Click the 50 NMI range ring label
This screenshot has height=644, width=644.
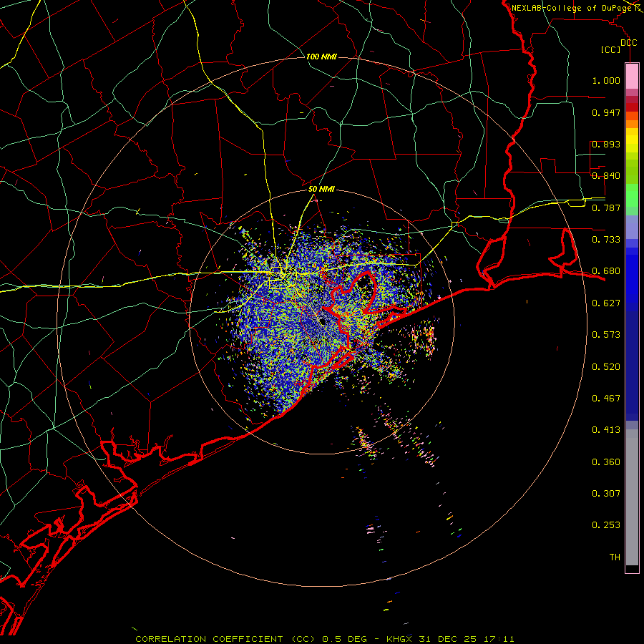pyautogui.click(x=321, y=189)
